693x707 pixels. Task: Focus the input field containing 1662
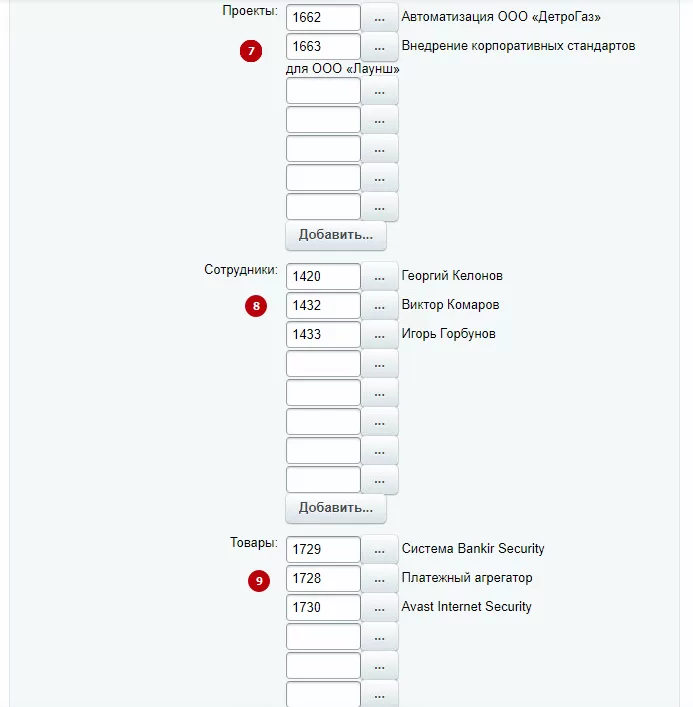[323, 18]
